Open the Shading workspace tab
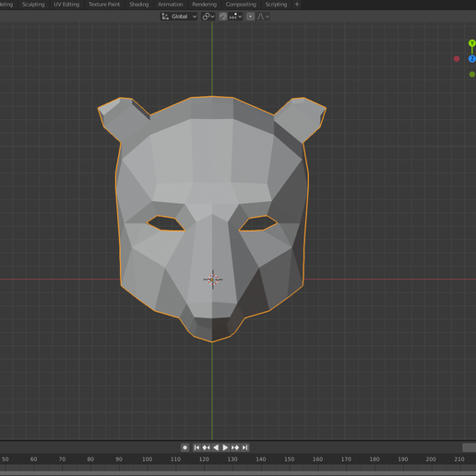Image resolution: width=476 pixels, height=476 pixels. [139, 5]
